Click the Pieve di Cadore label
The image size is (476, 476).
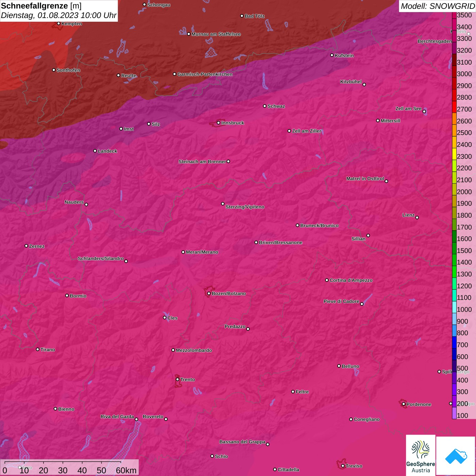[341, 301]
